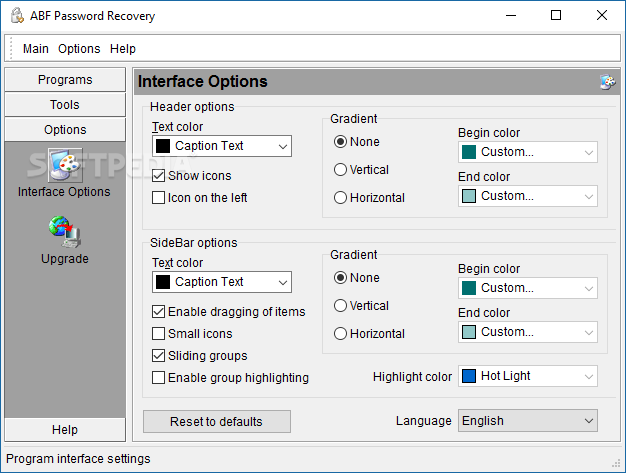
Task: Click the ABF Password Recovery title bar icon
Action: pyautogui.click(x=17, y=16)
